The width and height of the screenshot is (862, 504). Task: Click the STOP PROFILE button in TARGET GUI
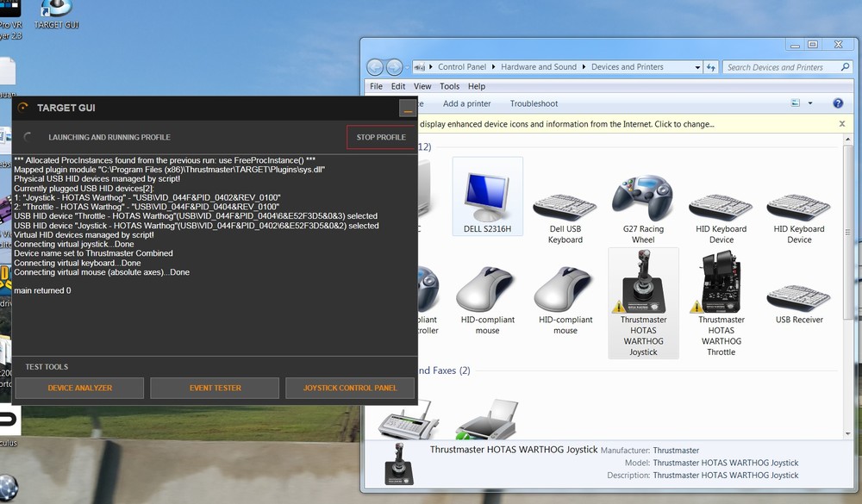click(381, 137)
